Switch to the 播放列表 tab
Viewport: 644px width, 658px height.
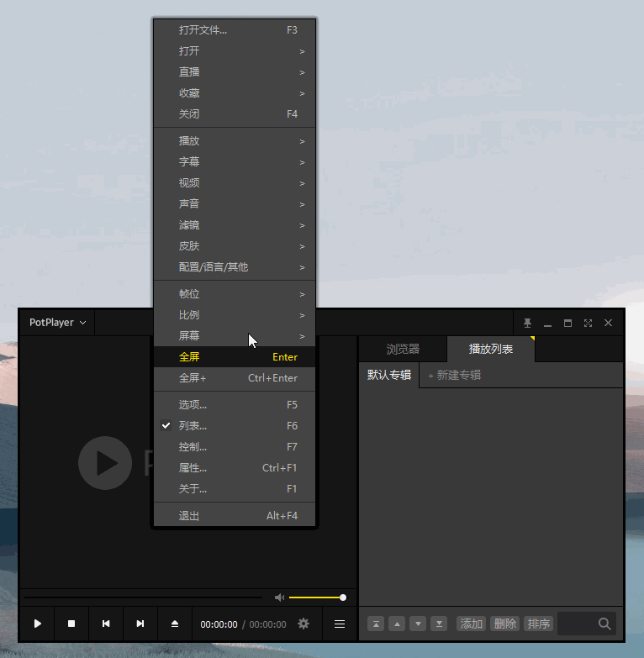coord(491,349)
